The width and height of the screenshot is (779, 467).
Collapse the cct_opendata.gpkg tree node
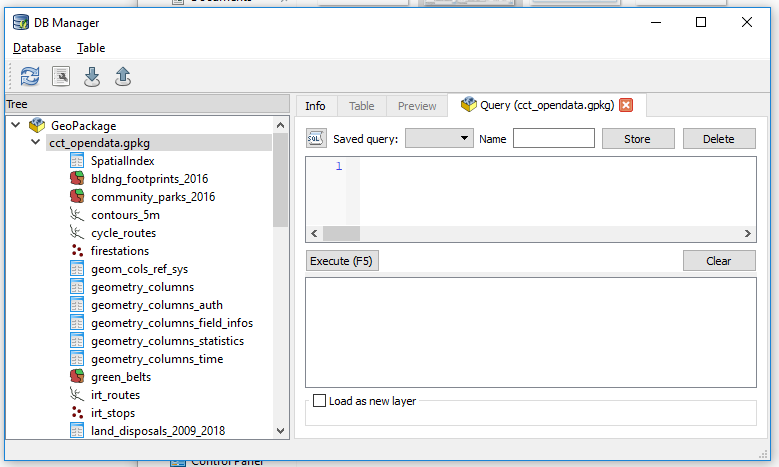35,142
